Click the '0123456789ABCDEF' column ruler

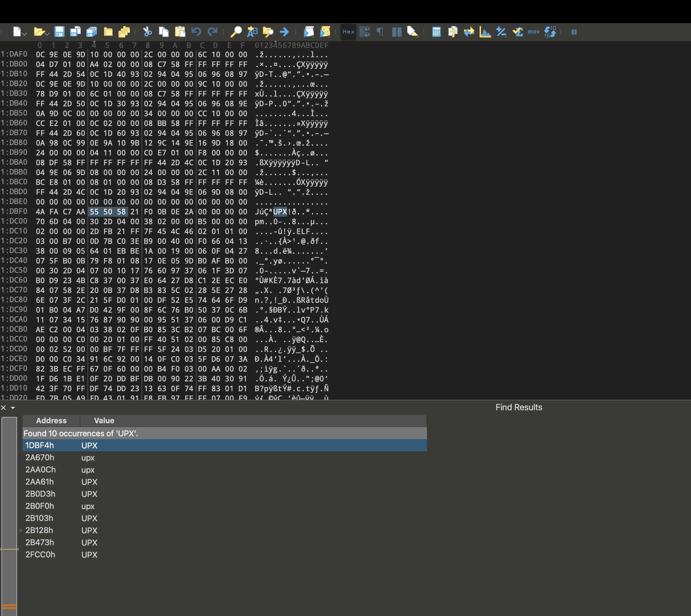(292, 45)
